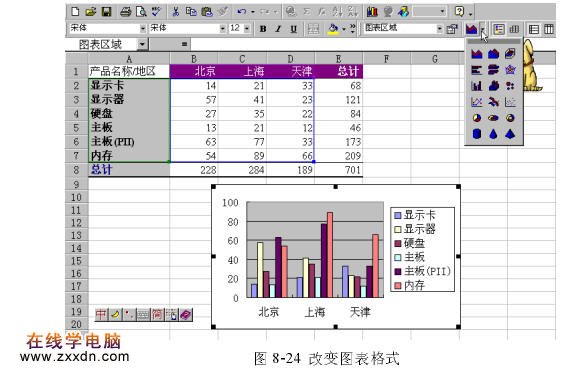Launch the Chart Wizard icon

pyautogui.click(x=372, y=12)
